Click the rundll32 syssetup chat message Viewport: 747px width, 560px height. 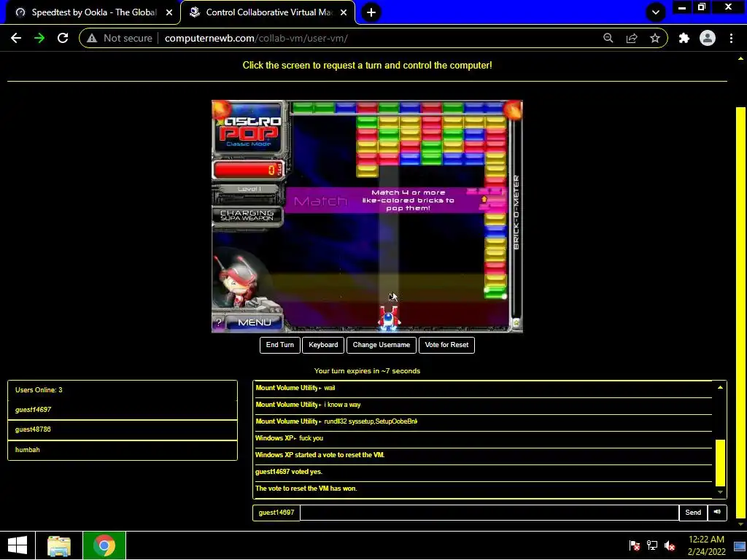point(371,421)
